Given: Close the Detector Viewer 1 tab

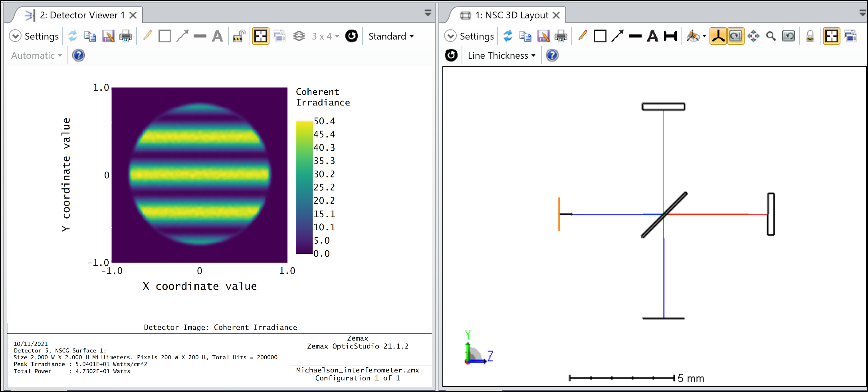Looking at the screenshot, I should [133, 15].
